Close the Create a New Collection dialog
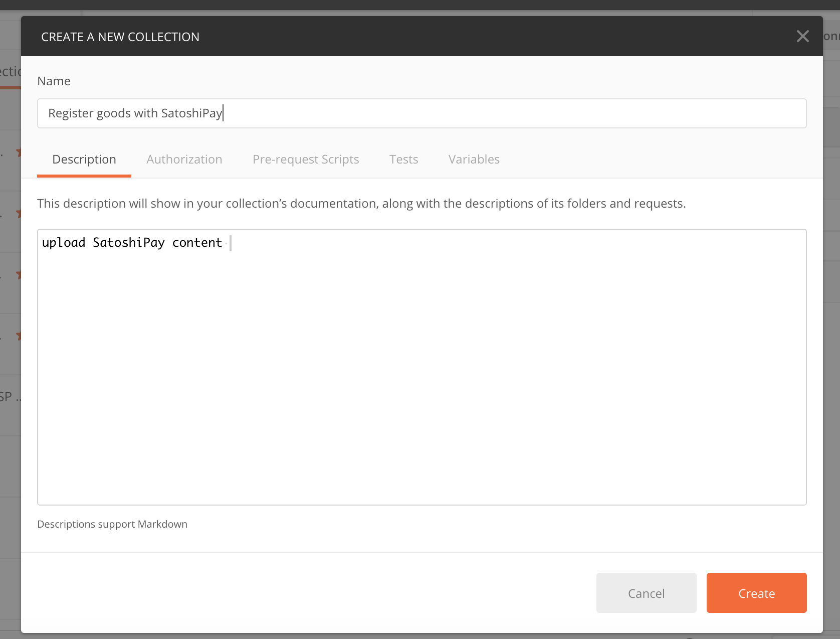The height and width of the screenshot is (639, 840). coord(802,36)
